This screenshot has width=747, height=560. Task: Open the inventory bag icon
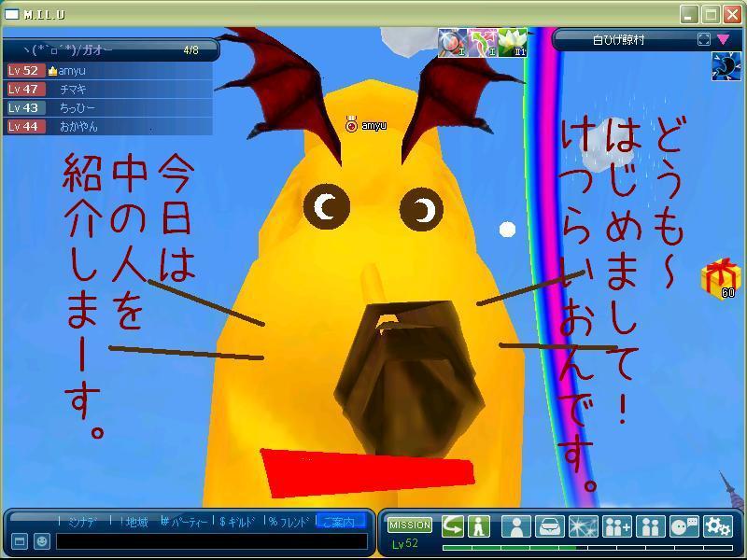pos(550,526)
